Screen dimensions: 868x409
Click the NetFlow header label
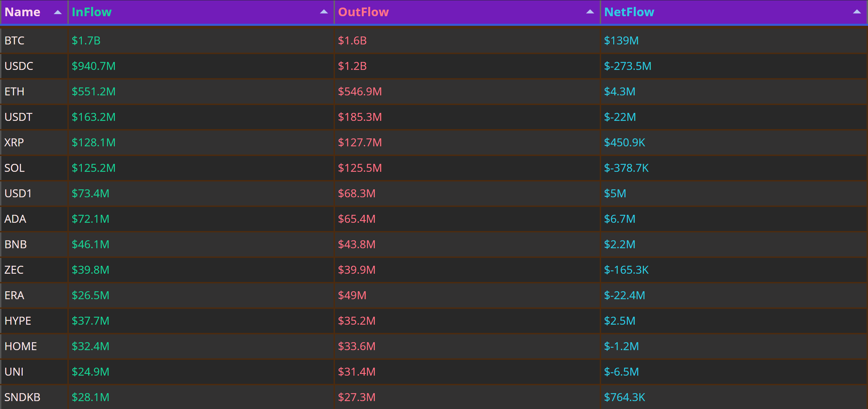pos(629,12)
